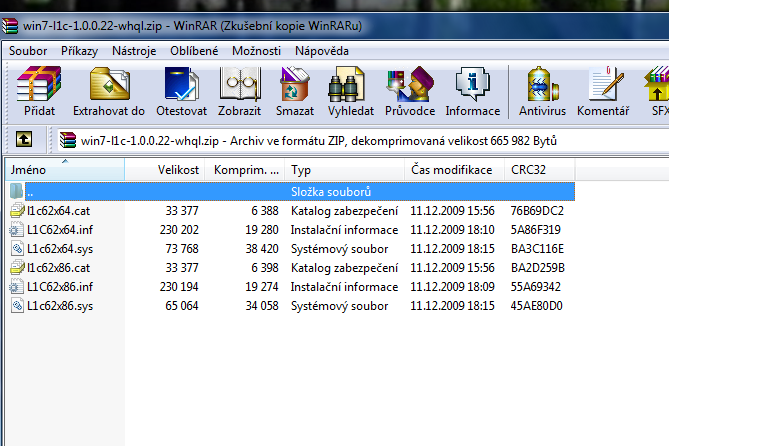Click modification time 11.12.2009 18:09
This screenshot has height=446, width=784.
coord(452,287)
